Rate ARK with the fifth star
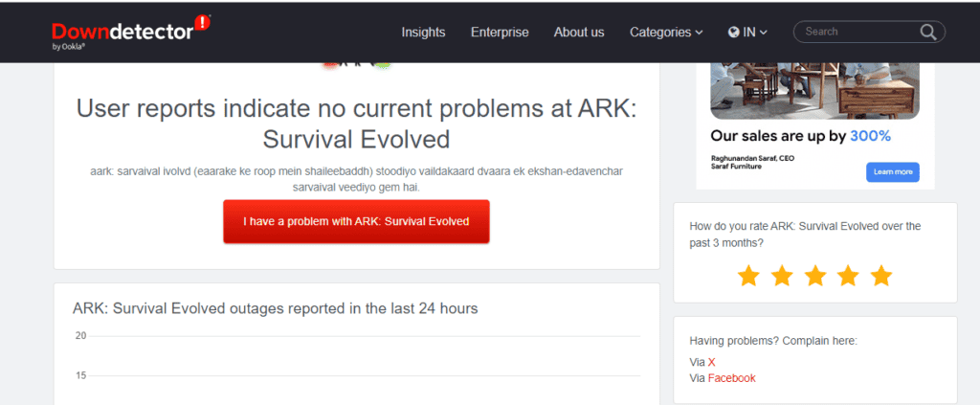This screenshot has height=405, width=980. 881,276
